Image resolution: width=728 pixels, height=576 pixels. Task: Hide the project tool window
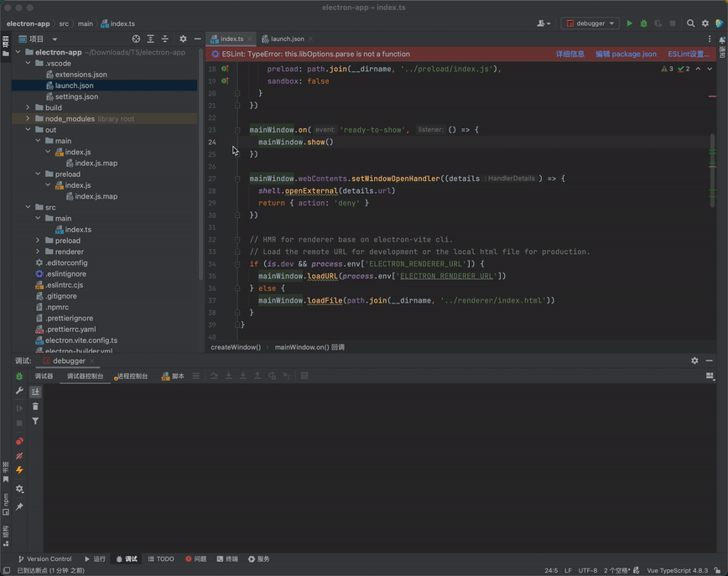click(x=197, y=39)
